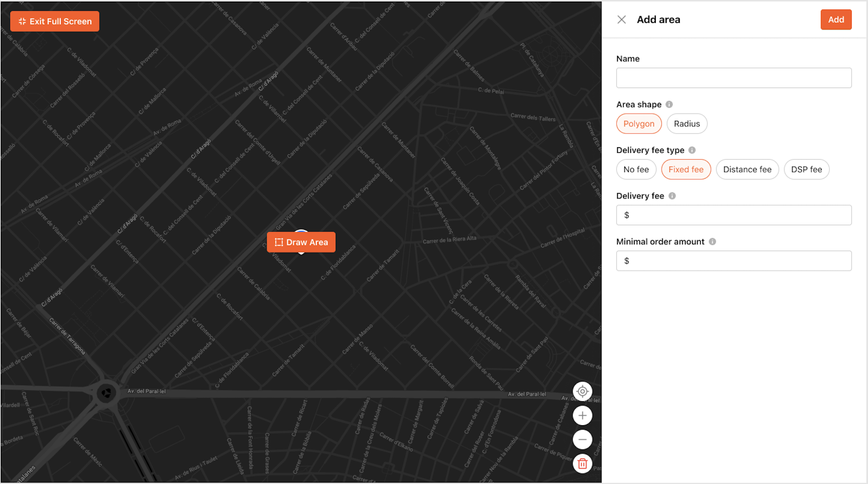Viewport: 868px width, 484px height.
Task: Click the roundabout marker on Av. del Paral·lel
Action: [x=106, y=393]
